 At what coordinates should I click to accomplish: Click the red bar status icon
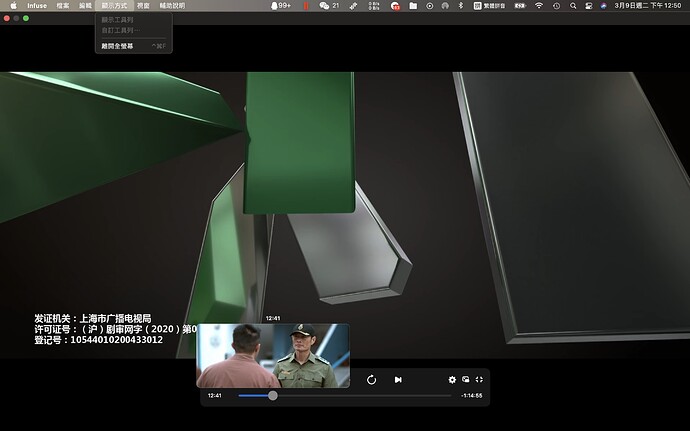pyautogui.click(x=306, y=6)
